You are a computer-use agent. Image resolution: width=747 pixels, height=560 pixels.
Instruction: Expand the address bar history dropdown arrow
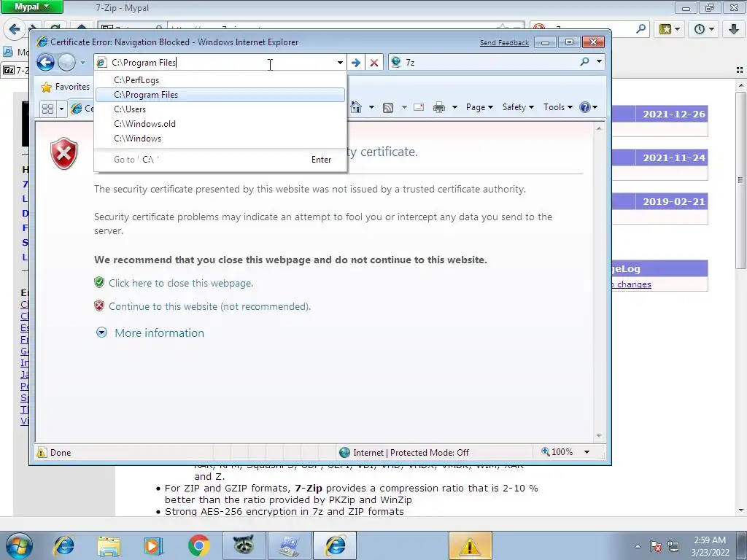[340, 63]
